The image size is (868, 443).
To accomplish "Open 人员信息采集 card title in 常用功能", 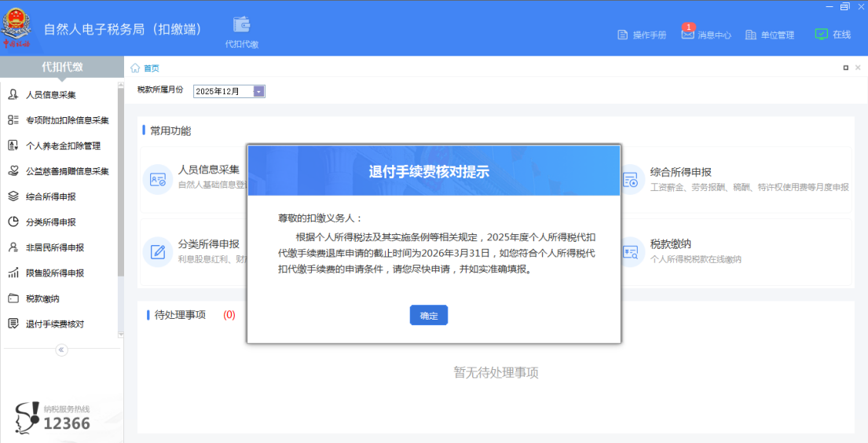I will click(209, 170).
